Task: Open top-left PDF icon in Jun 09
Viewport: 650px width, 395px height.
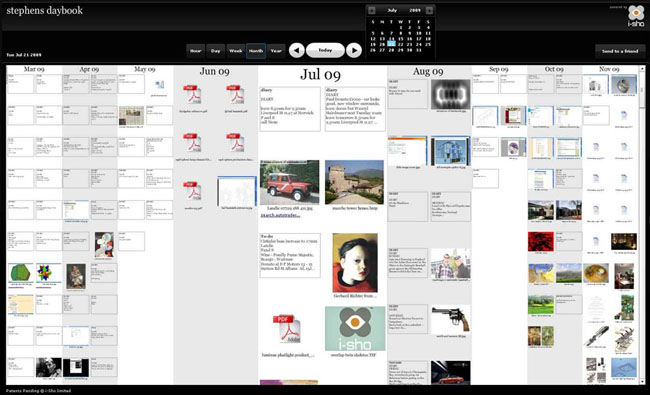Action: point(192,95)
